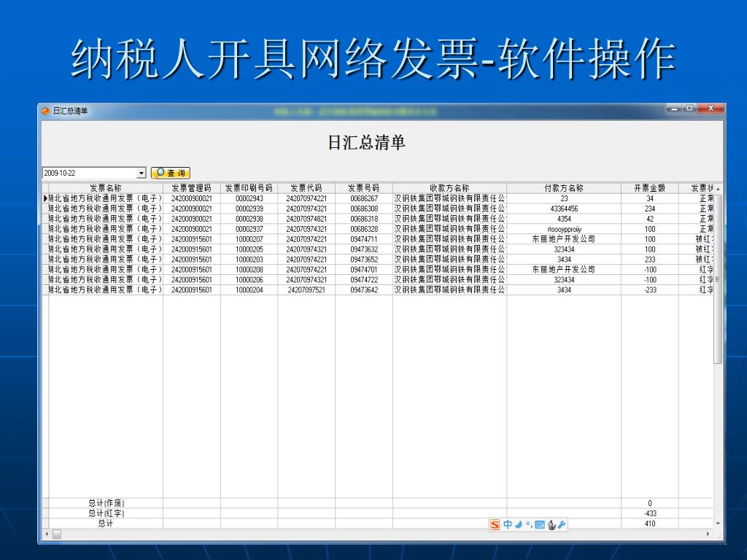
Task: Click the 发票代码 column header
Action: tap(306, 187)
